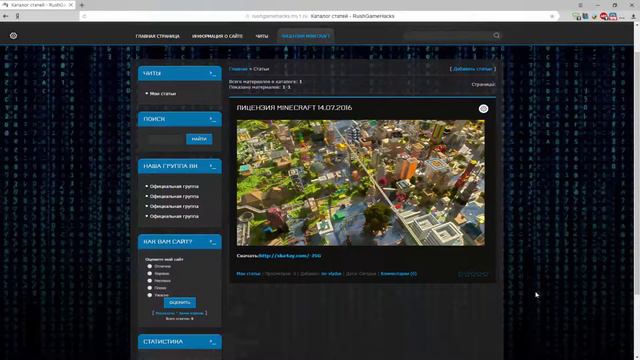Open the Добавить статью link

473,69
